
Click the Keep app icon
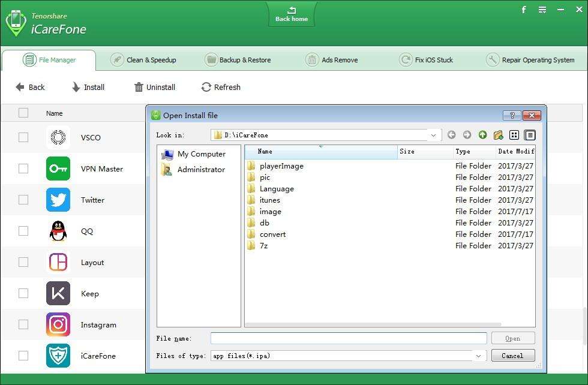tap(58, 293)
